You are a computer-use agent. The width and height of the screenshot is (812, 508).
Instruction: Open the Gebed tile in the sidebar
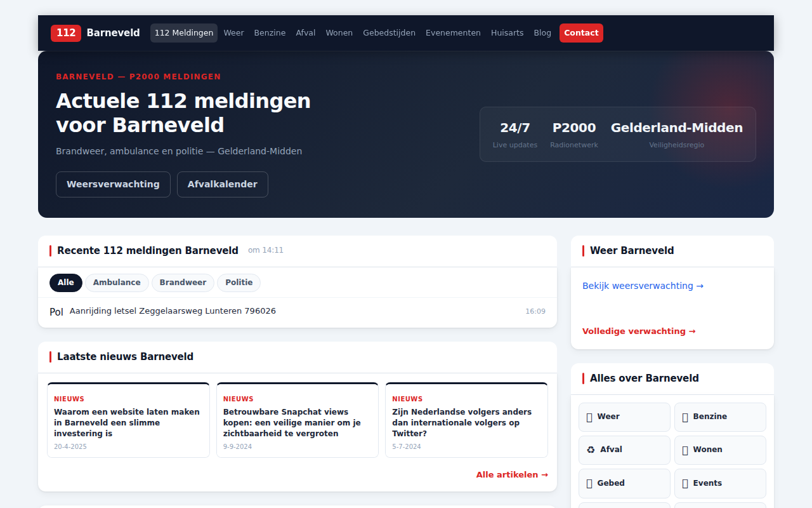coord(624,483)
